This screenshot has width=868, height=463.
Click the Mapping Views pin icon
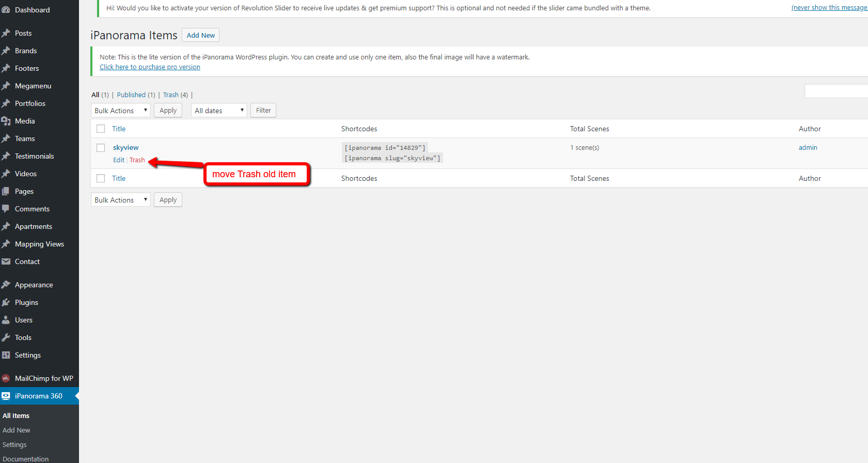[6, 244]
